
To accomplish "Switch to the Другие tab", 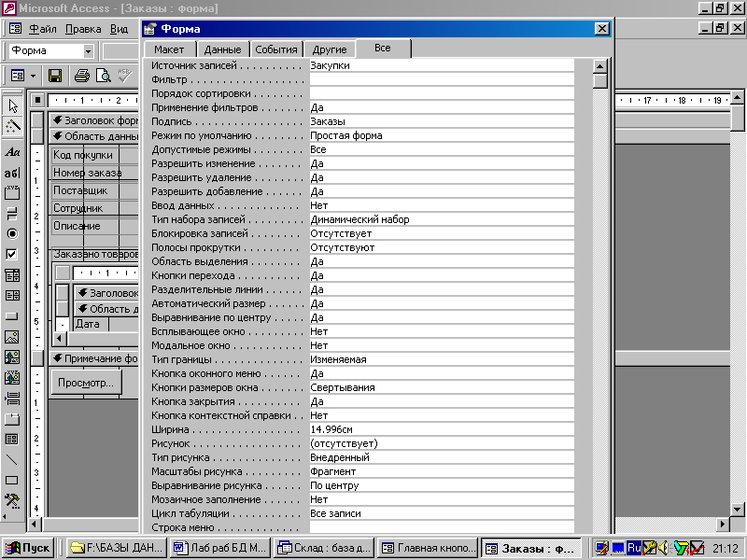I will point(330,49).
